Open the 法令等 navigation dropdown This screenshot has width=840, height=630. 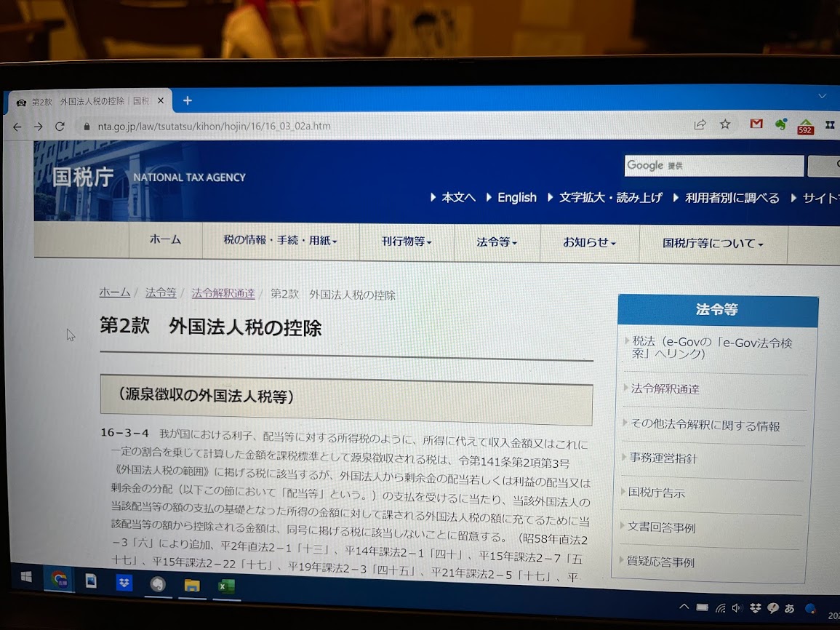click(497, 242)
